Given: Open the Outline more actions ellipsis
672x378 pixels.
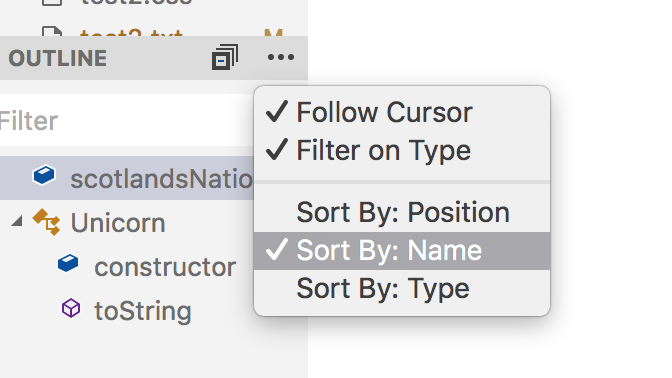Looking at the screenshot, I should [x=281, y=57].
